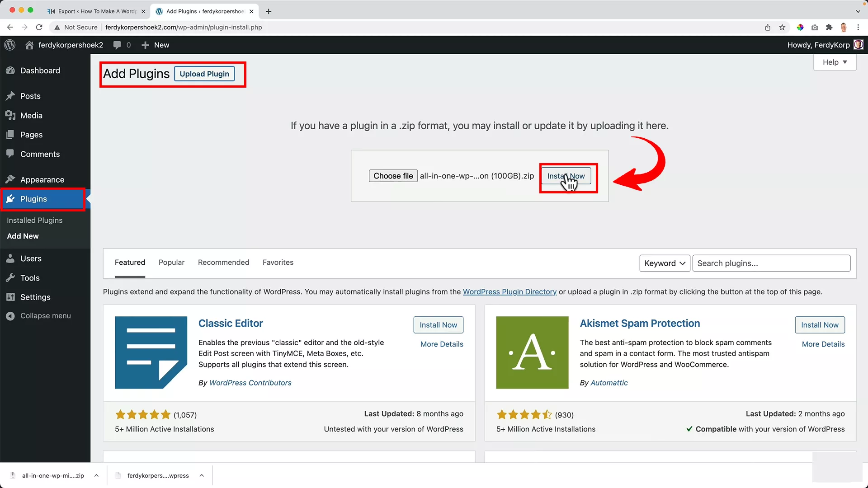Open the WordPress Plugin Directory link

click(509, 291)
